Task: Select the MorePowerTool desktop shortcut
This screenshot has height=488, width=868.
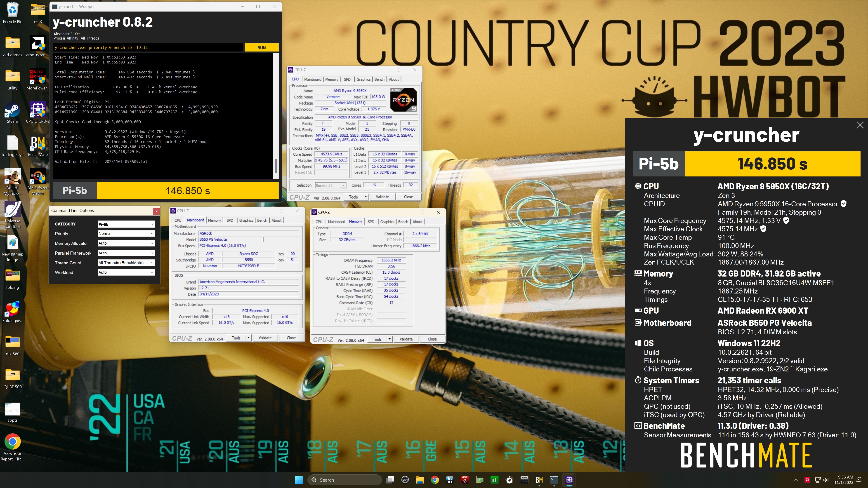Action: 38,80
